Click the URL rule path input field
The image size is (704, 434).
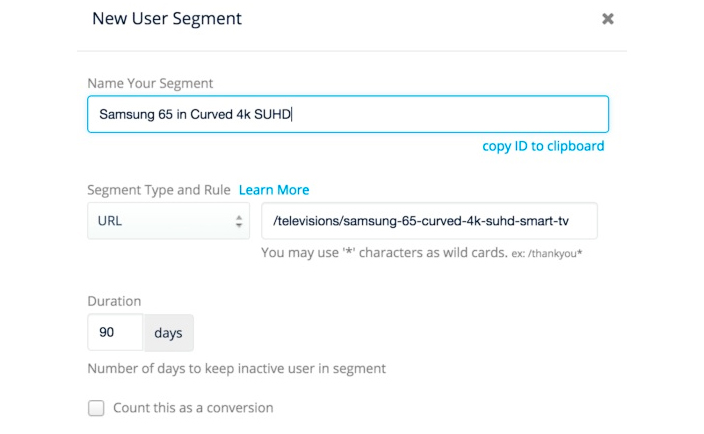429,221
